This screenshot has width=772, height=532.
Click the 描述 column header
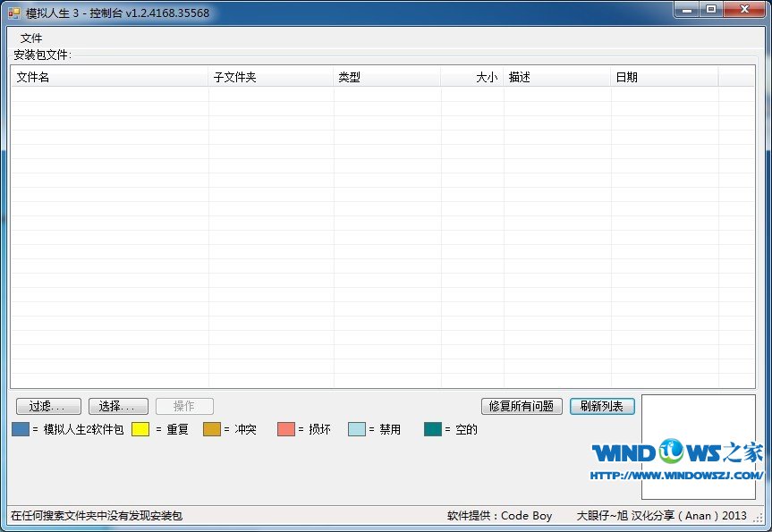pos(556,78)
